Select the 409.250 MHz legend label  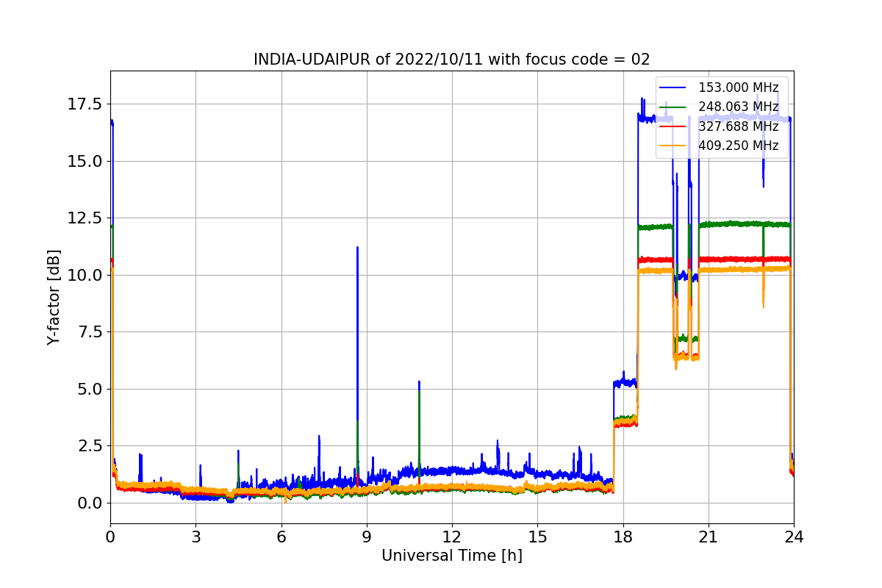click(x=738, y=146)
